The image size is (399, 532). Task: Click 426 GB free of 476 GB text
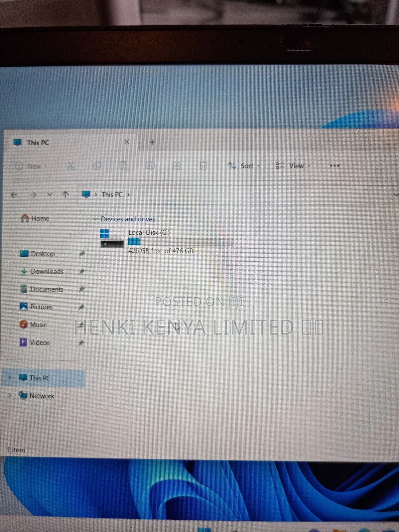pyautogui.click(x=161, y=251)
